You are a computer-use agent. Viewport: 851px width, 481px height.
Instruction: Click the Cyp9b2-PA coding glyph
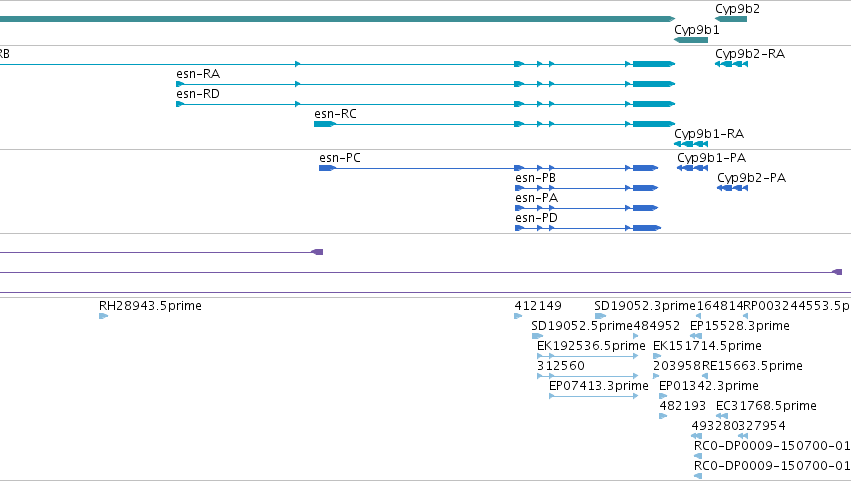732,188
